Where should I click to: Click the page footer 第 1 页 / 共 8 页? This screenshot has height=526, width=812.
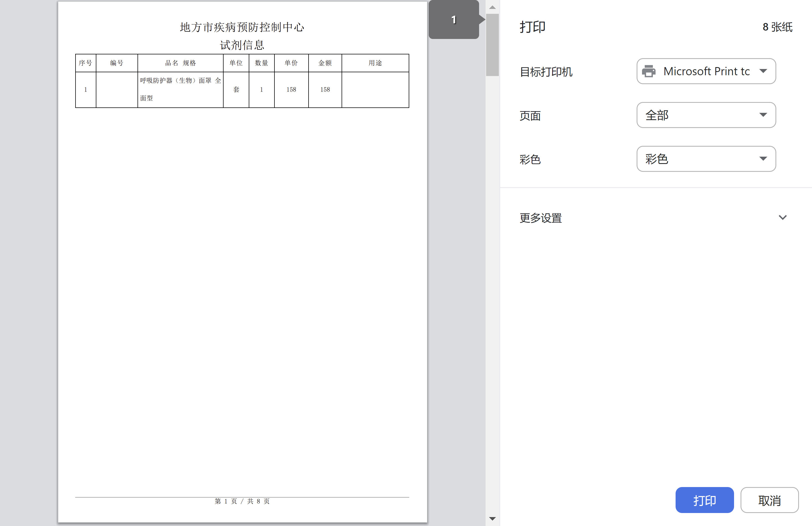point(242,501)
